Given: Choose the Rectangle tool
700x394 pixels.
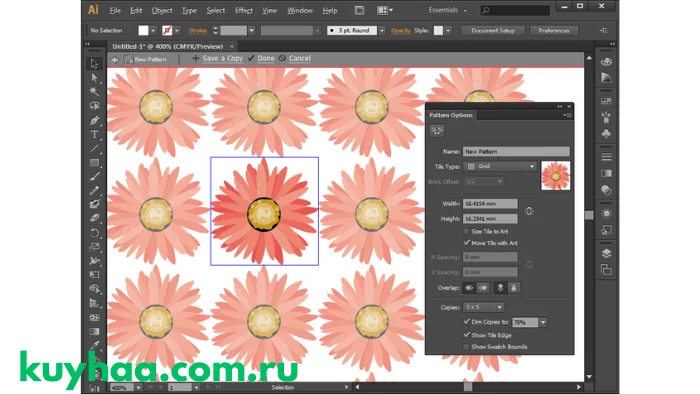Looking at the screenshot, I should pyautogui.click(x=94, y=162).
